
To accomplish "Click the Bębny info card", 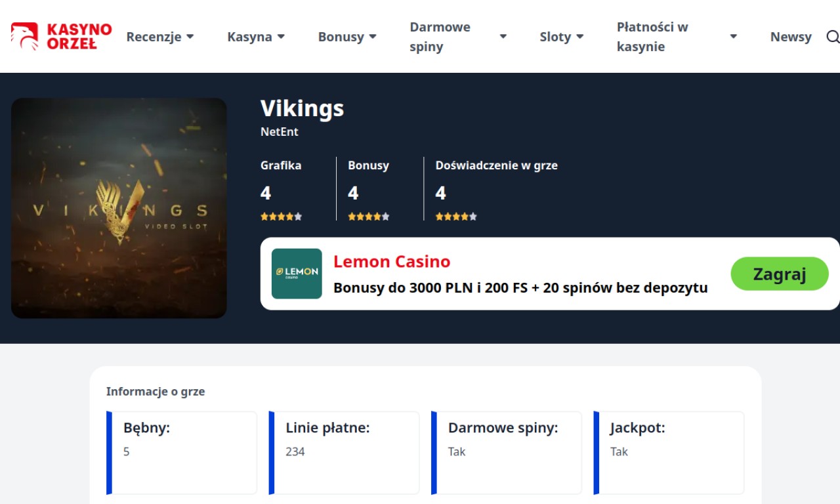I will 182,453.
